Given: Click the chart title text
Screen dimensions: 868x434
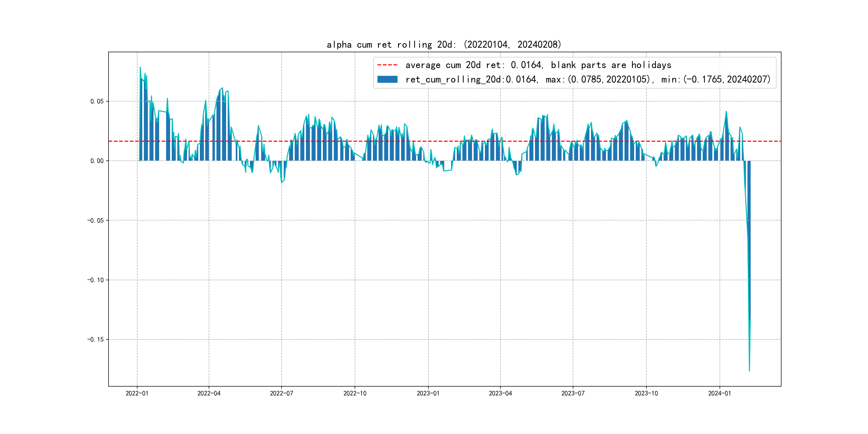Looking at the screenshot, I should [444, 44].
